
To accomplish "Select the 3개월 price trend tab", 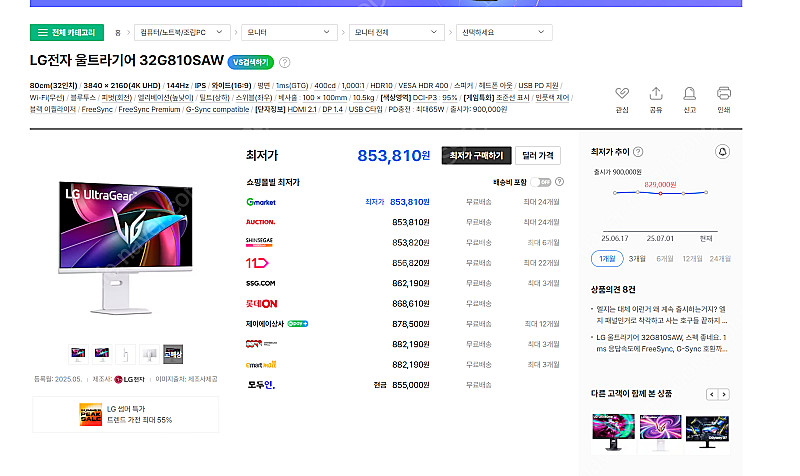I will (636, 258).
